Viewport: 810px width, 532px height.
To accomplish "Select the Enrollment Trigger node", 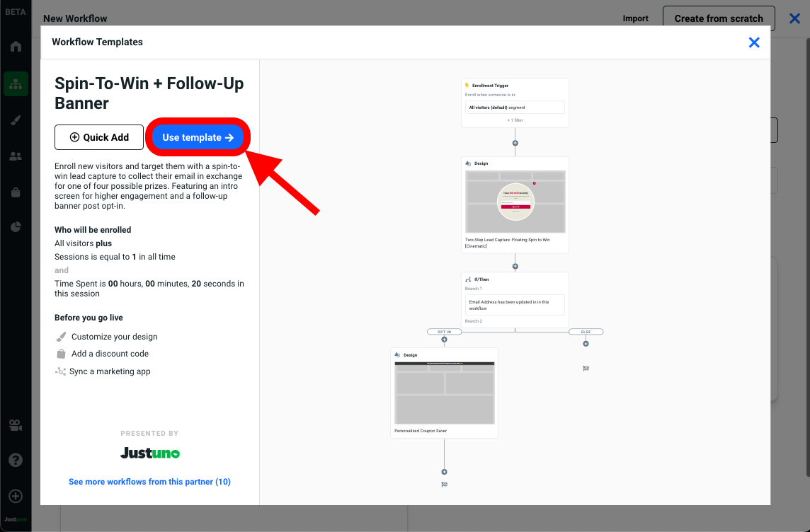I will point(515,103).
